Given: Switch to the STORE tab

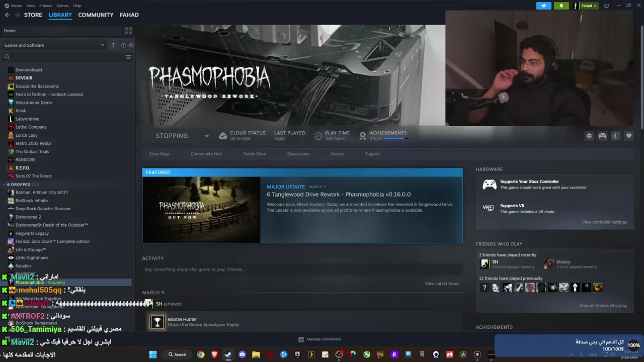Looking at the screenshot, I should click(33, 15).
